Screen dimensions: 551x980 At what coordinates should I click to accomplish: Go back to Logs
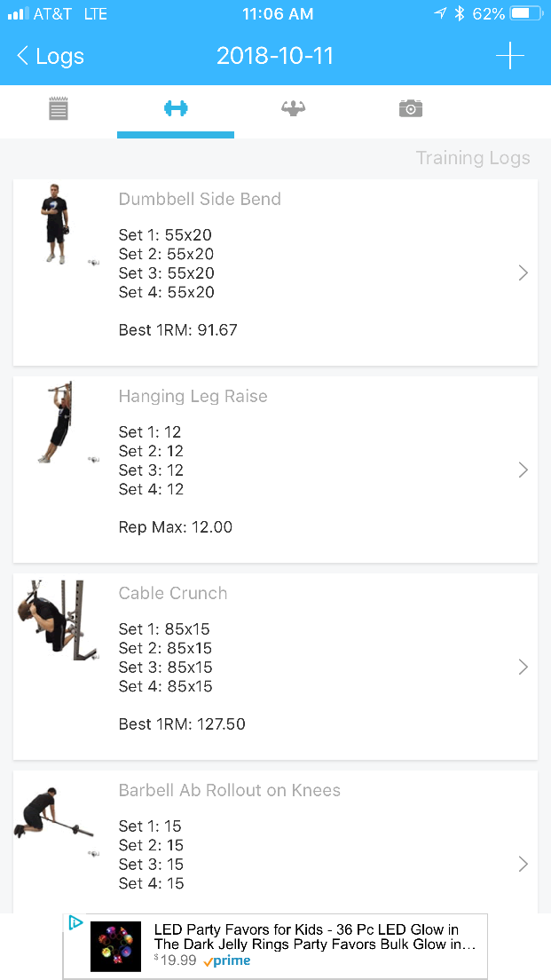[x=51, y=56]
